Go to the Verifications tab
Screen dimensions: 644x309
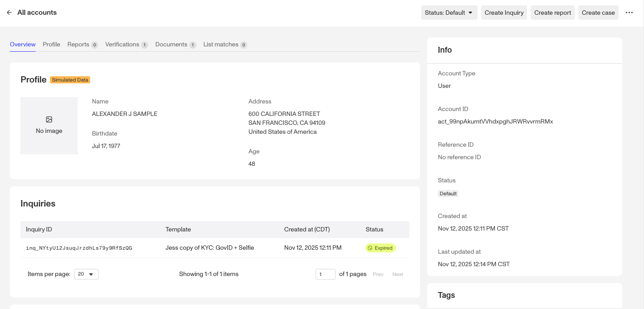pos(126,45)
